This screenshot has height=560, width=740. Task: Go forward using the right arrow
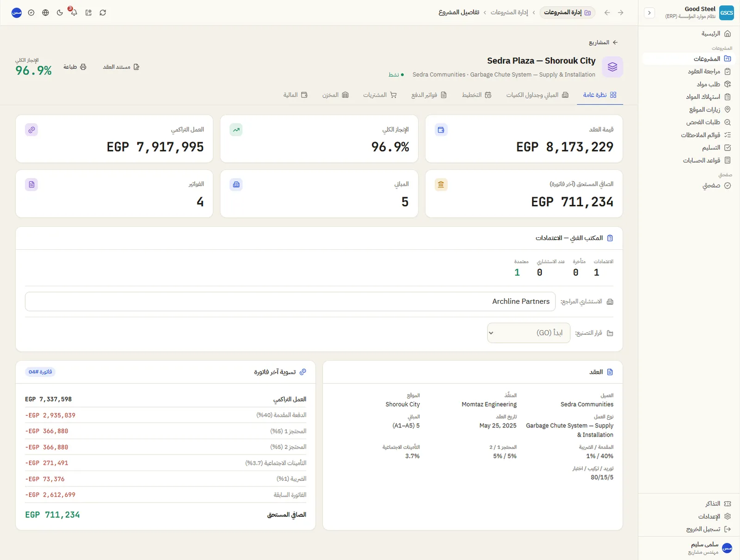[x=621, y=12]
